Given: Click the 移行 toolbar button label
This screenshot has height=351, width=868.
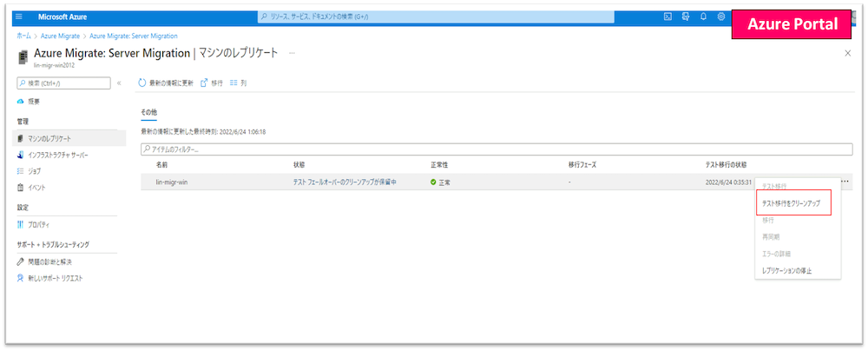Looking at the screenshot, I should (217, 83).
